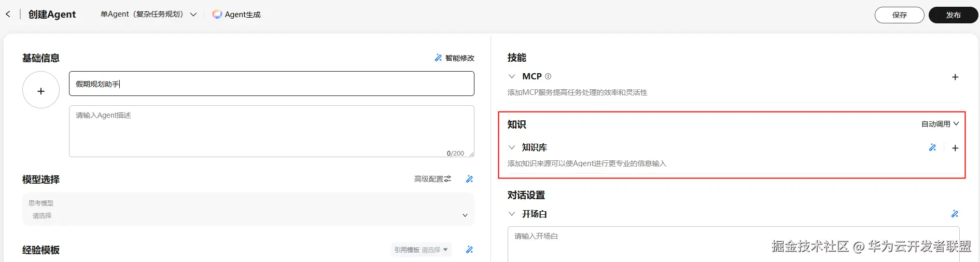Click the 创建Agent page title
This screenshot has width=980, height=262.
tap(52, 15)
